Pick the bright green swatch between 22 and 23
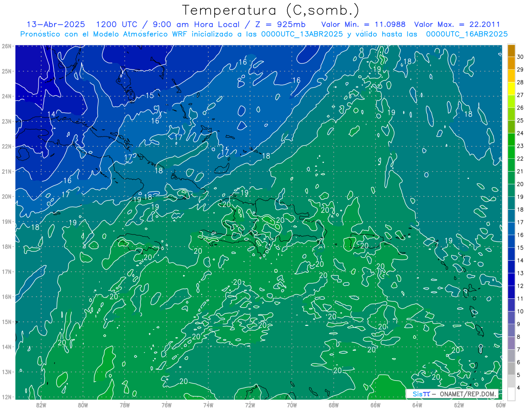Viewport: 532px width, 411px height. point(511,152)
